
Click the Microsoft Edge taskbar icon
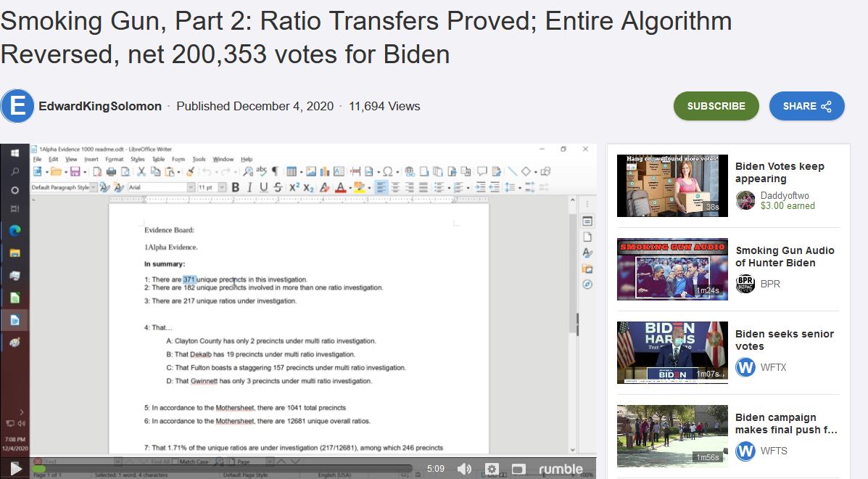click(15, 230)
